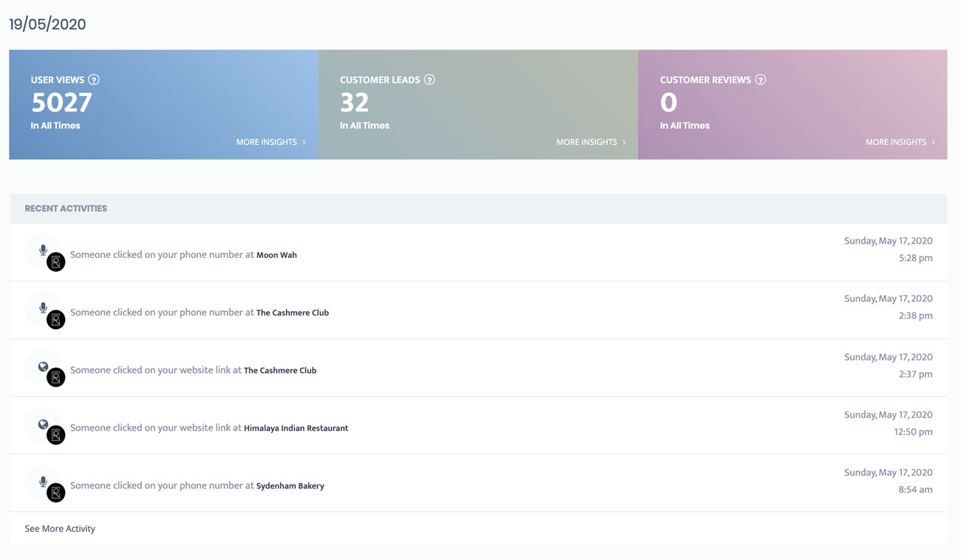
Task: Click the microphone icon on Sydenham Bakery activity
Action: click(43, 482)
